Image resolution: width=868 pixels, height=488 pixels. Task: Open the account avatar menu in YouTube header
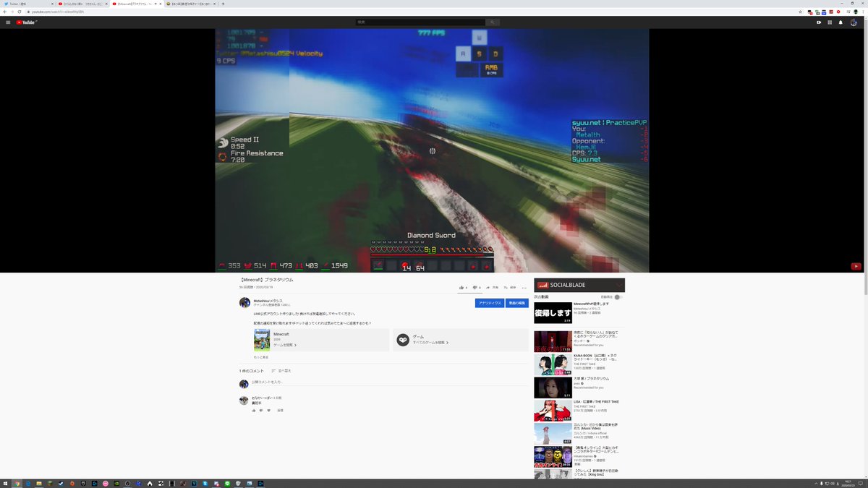coord(854,22)
